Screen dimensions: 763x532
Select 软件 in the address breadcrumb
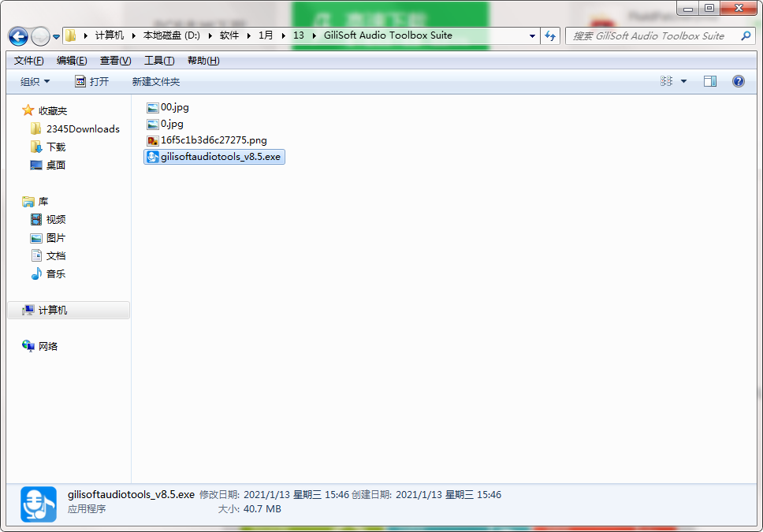pyautogui.click(x=229, y=35)
